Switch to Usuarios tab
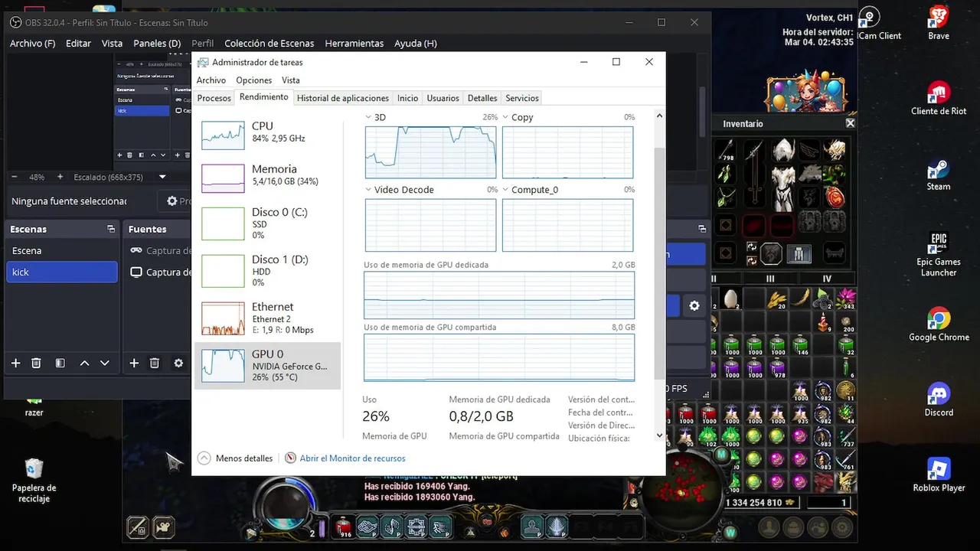This screenshot has height=551, width=980. [x=443, y=98]
